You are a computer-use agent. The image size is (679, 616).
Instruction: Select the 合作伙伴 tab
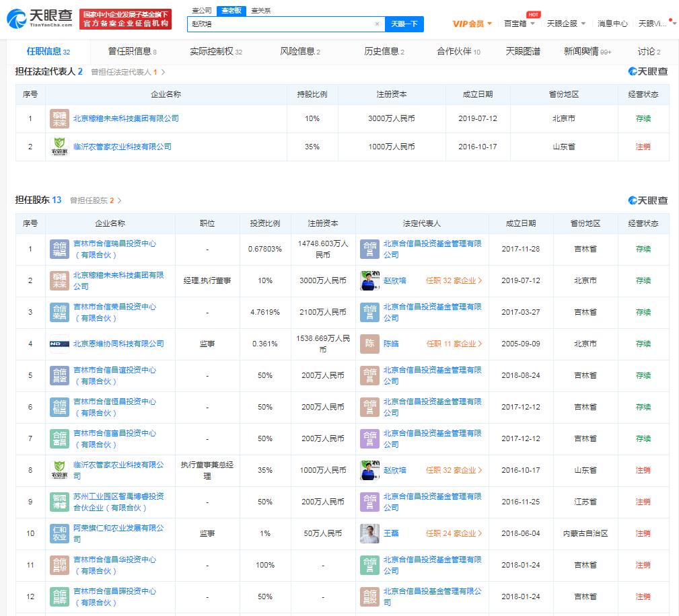click(458, 52)
